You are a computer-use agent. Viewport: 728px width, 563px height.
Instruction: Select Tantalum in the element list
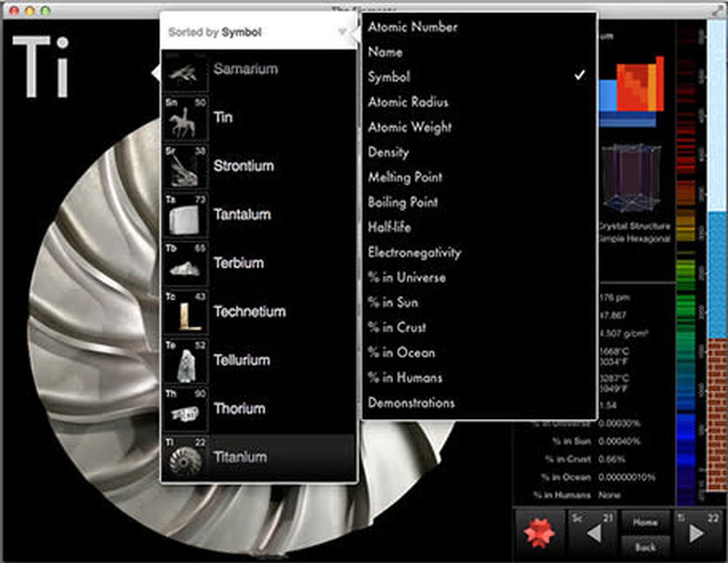click(x=259, y=215)
